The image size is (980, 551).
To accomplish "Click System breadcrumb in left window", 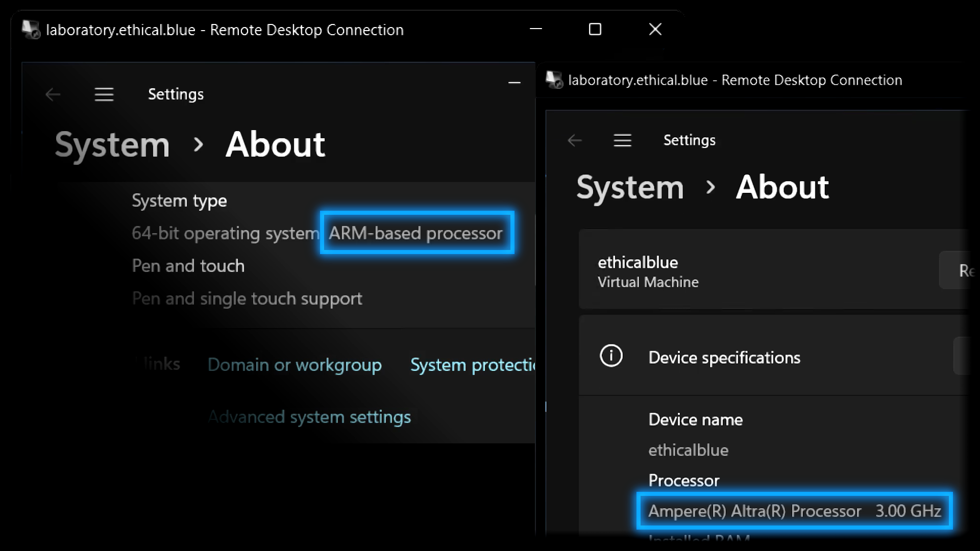I will pyautogui.click(x=112, y=145).
